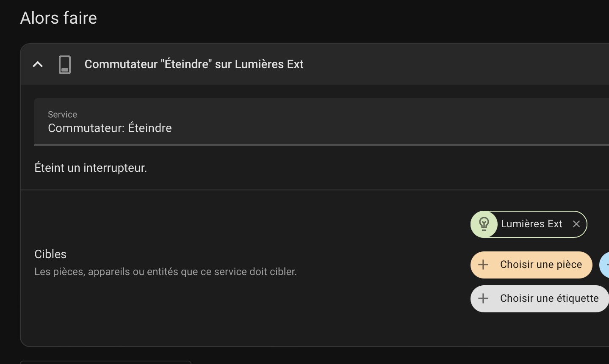Open Choisir une étiquette label picker

tap(540, 299)
